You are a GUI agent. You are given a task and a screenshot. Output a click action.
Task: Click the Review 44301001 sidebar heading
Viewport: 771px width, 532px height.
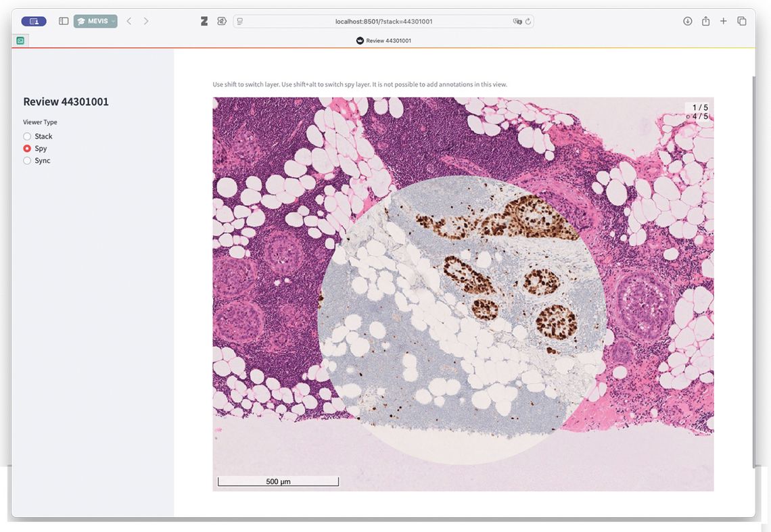(66, 102)
